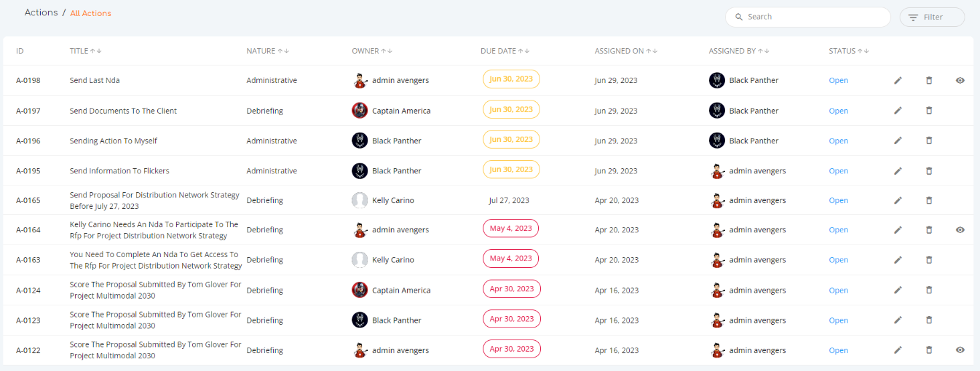Screen dimensions: 980x371
Task: Select All Actions breadcrumb item
Action: (x=91, y=13)
